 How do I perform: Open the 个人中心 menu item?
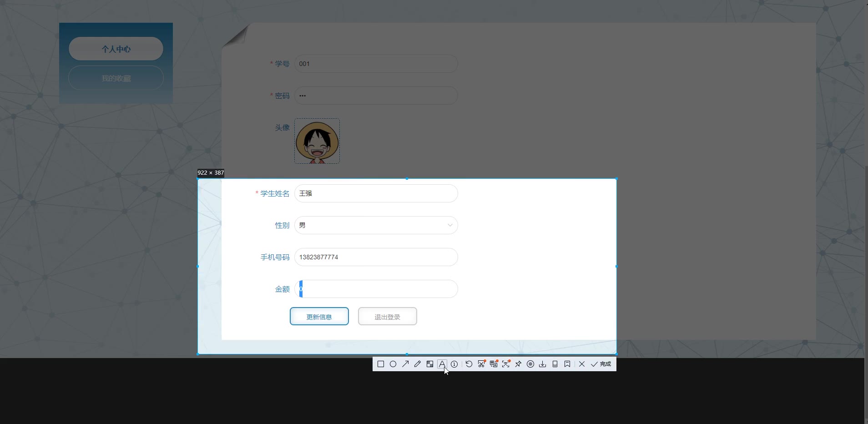116,49
